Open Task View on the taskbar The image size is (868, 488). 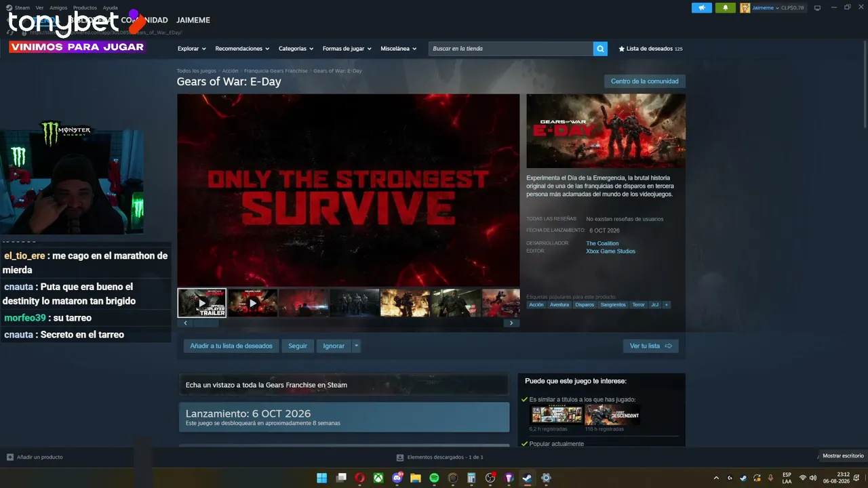[341, 478]
